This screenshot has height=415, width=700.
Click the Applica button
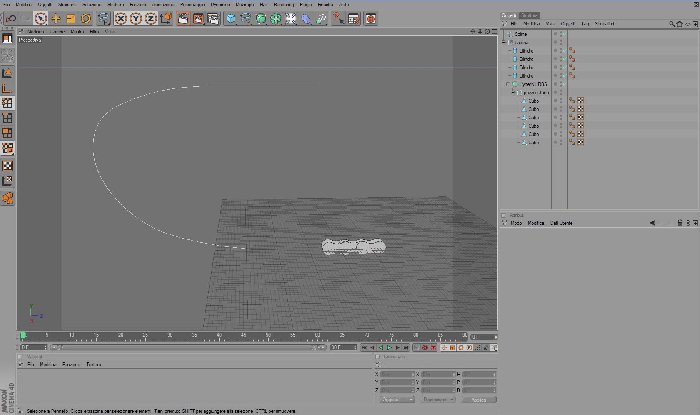(x=479, y=400)
